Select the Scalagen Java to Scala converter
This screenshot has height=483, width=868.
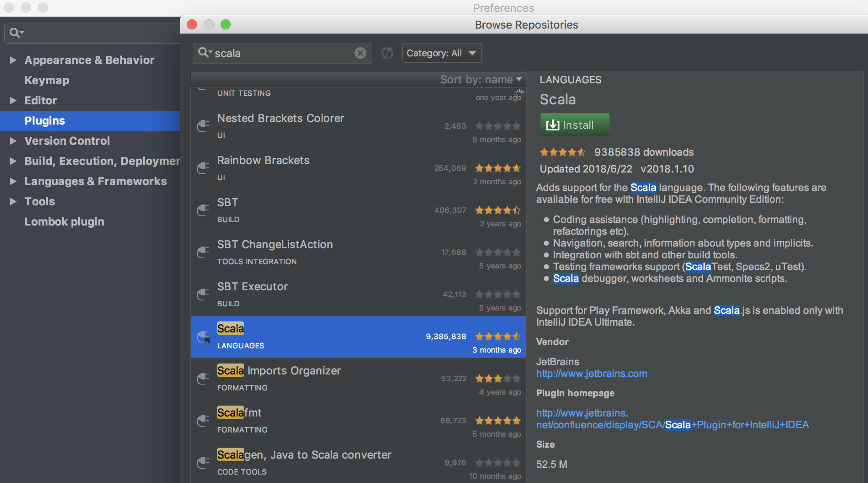pyautogui.click(x=358, y=463)
